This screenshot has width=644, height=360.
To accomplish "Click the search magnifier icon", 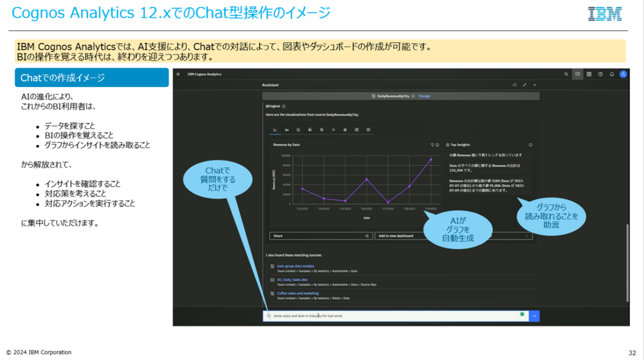I will point(566,74).
